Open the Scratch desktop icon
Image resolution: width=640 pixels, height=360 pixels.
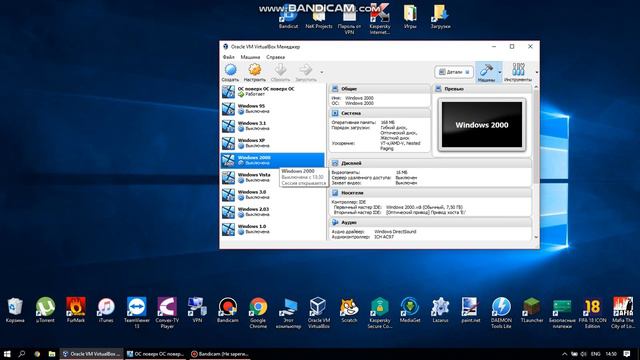coord(349,310)
